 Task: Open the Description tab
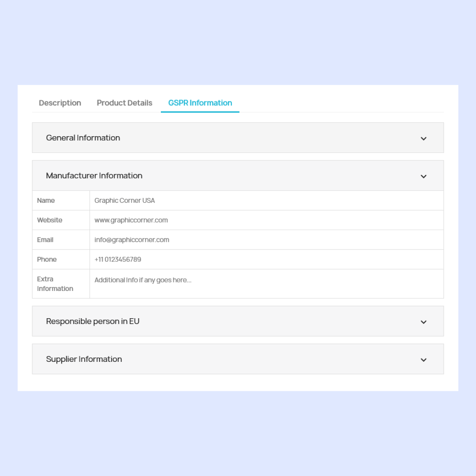pyautogui.click(x=60, y=103)
